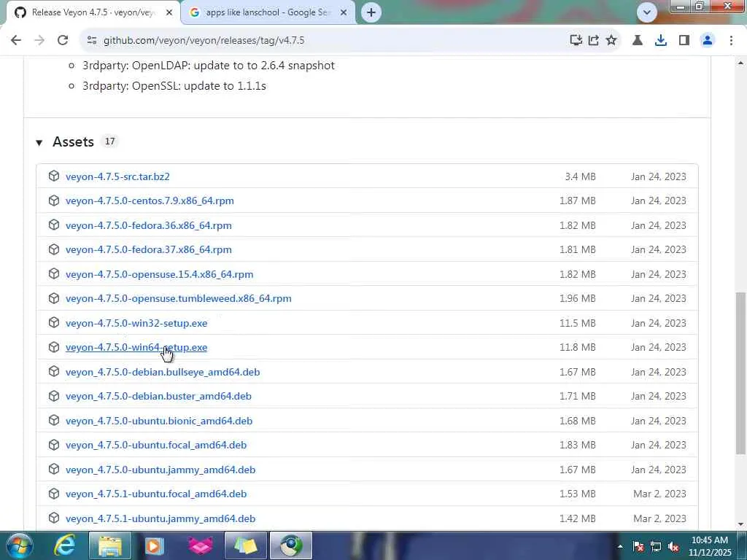Select the 11.8 MB size text

click(x=578, y=348)
